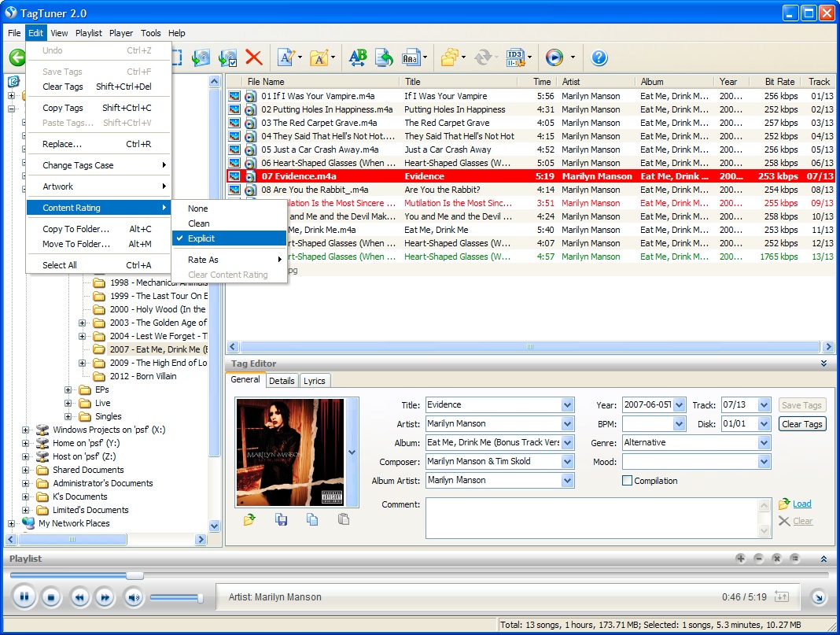Viewport: 840px width, 635px height.
Task: Click the red X delete toolbar icon
Action: click(x=253, y=57)
